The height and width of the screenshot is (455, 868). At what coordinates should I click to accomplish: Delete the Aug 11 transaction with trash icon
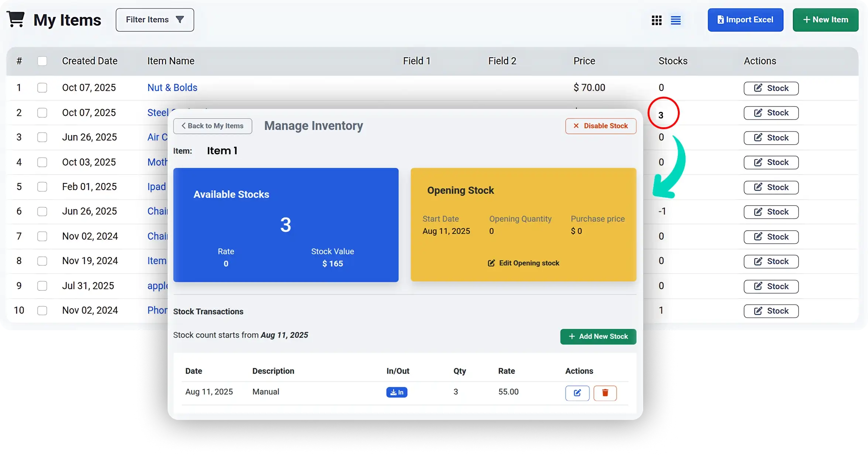pyautogui.click(x=605, y=393)
